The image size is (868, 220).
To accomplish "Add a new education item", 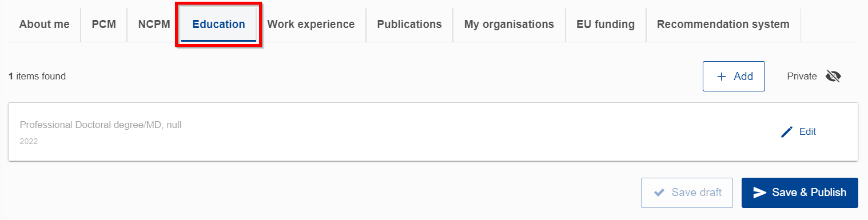I will pyautogui.click(x=734, y=77).
